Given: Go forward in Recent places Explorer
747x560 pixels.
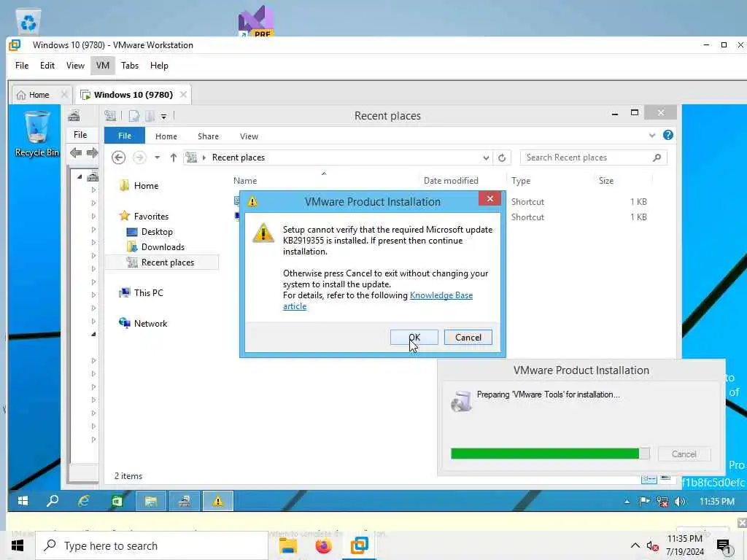Looking at the screenshot, I should pyautogui.click(x=139, y=157).
